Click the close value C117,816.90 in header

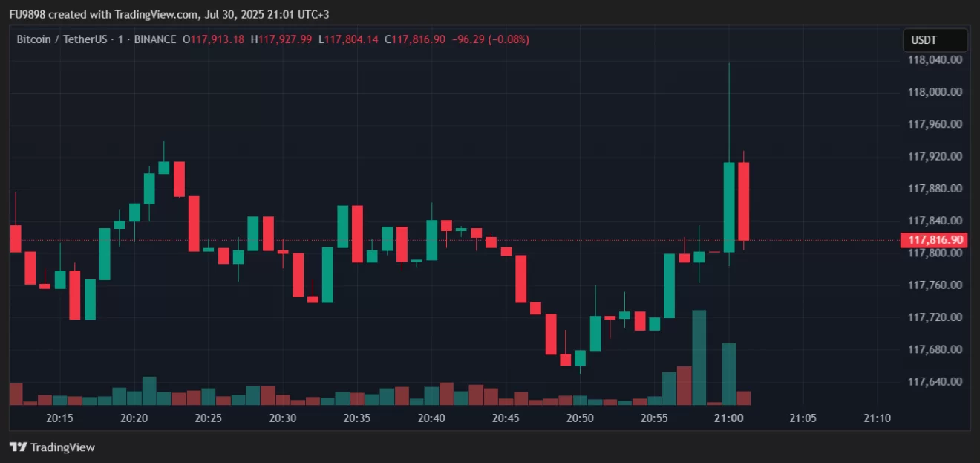(415, 39)
